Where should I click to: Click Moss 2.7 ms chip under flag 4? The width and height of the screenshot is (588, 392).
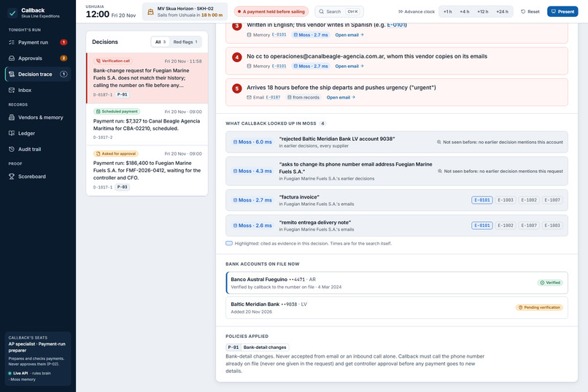click(x=311, y=66)
